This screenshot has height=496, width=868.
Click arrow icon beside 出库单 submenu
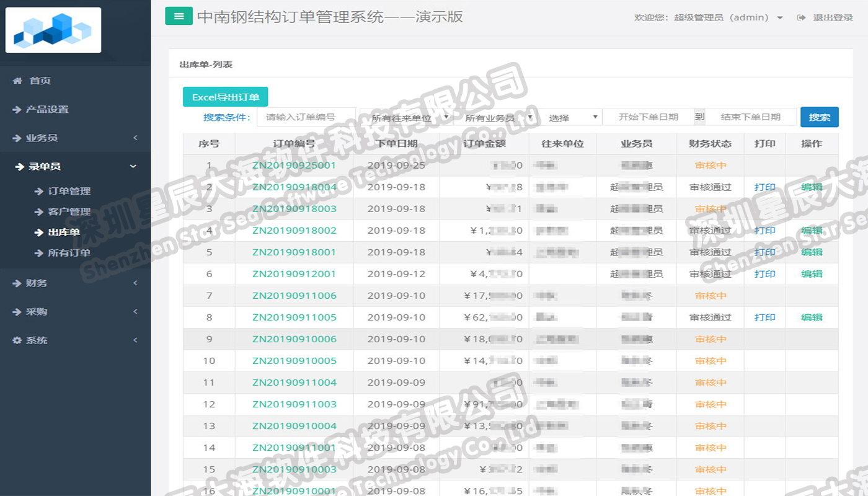39,232
